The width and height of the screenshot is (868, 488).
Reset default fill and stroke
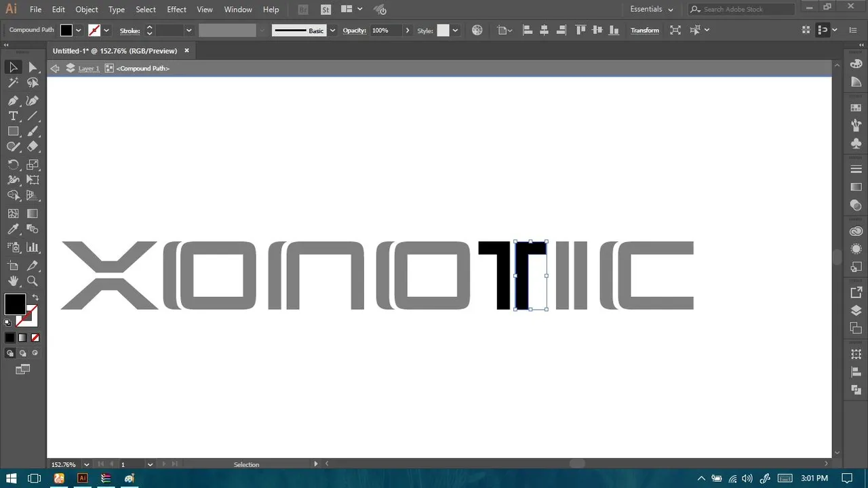click(7, 323)
